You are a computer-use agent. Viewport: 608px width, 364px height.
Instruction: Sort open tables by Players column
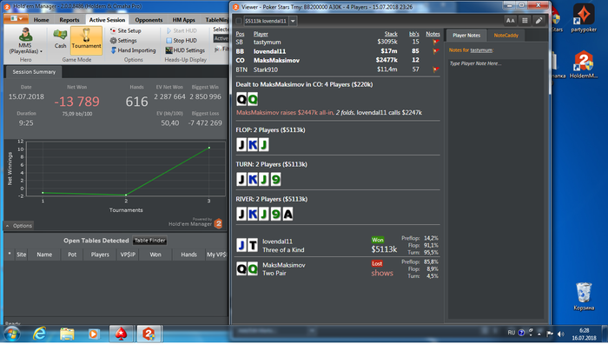100,255
